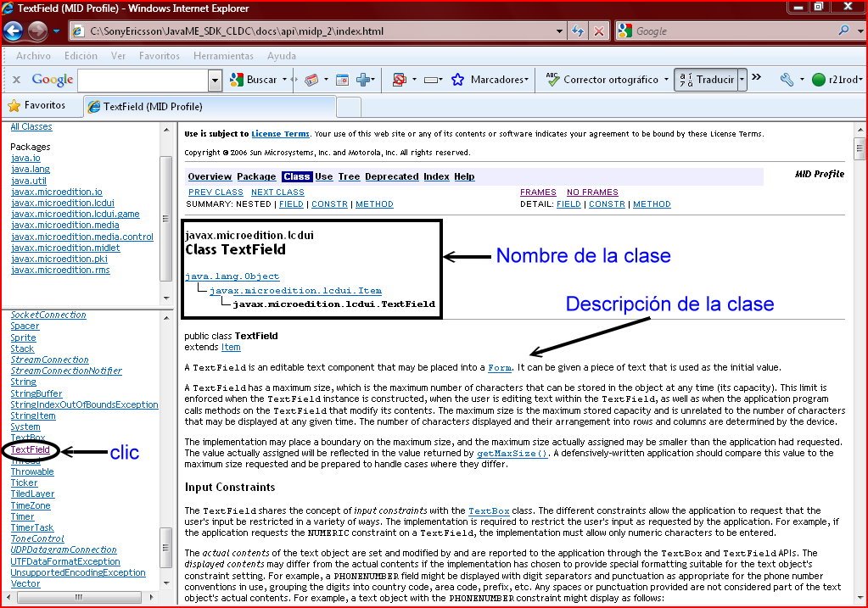This screenshot has width=868, height=608.
Task: Click the rectangular highlight icon on Google toolbar
Action: coord(431,81)
